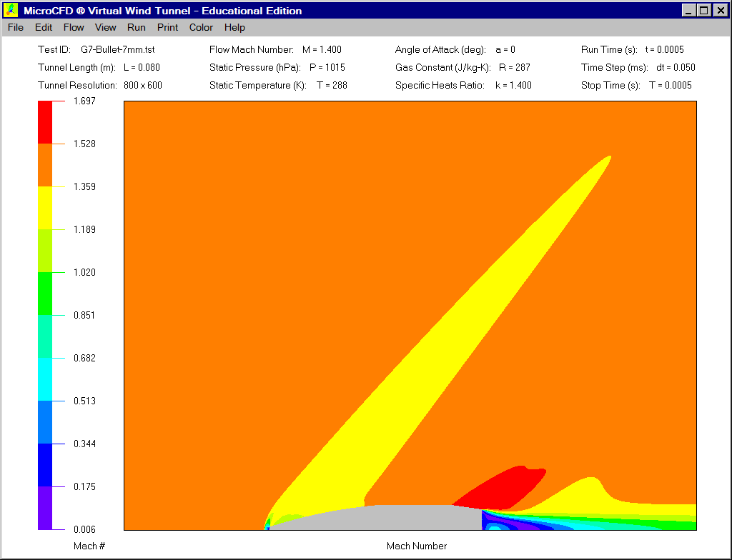The height and width of the screenshot is (560, 732).
Task: Click the MicroCFD application icon in title bar
Action: tap(11, 10)
